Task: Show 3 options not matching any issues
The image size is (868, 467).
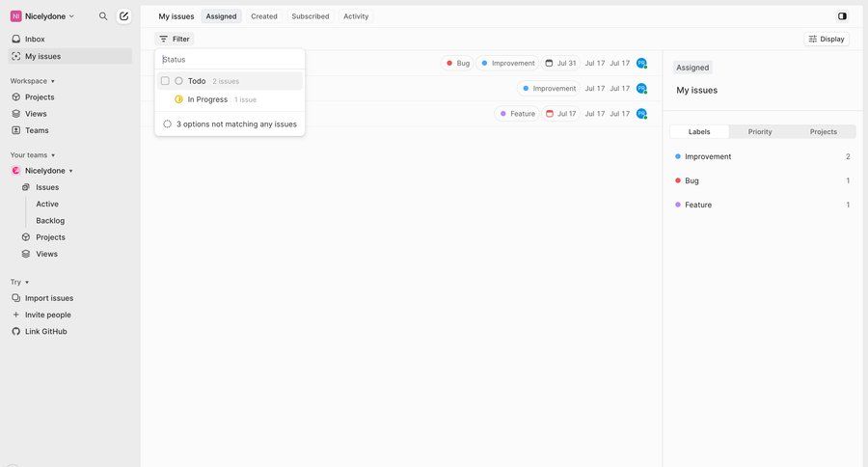Action: 230,124
